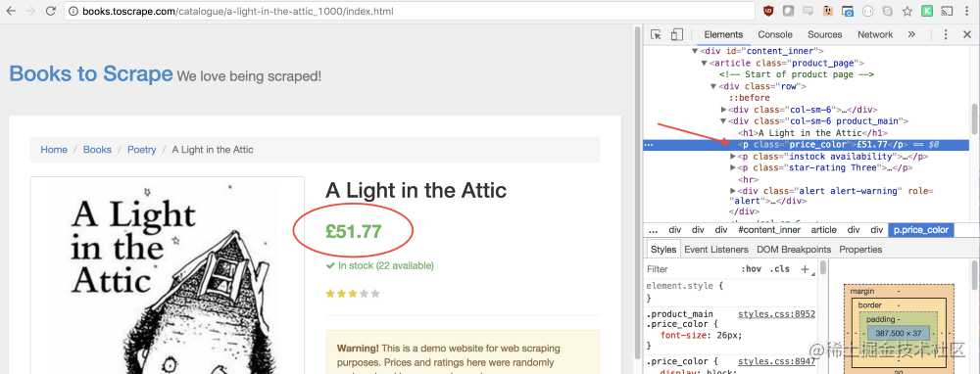Select the Start of product page comment
Viewport: 980px width, 374px height.
click(x=796, y=74)
